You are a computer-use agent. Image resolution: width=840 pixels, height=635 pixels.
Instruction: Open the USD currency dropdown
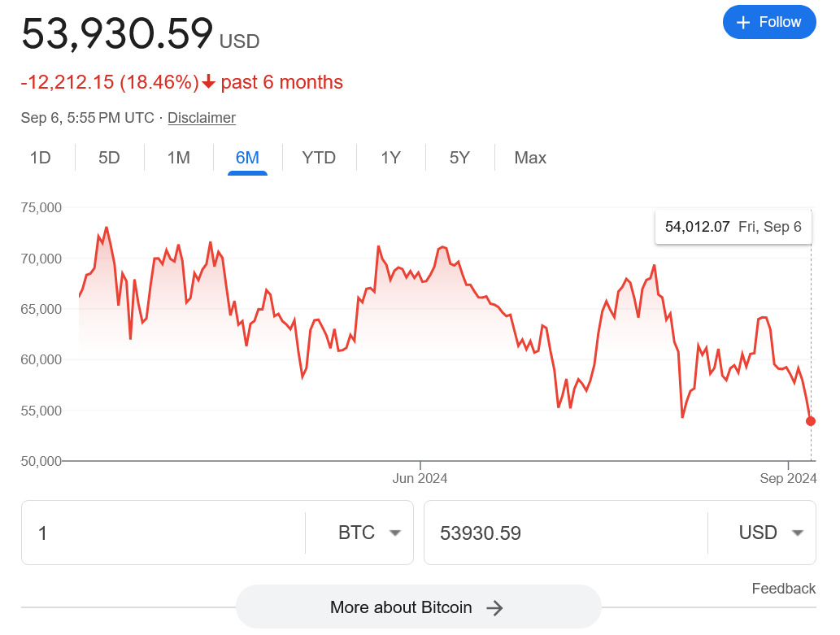coord(761,533)
